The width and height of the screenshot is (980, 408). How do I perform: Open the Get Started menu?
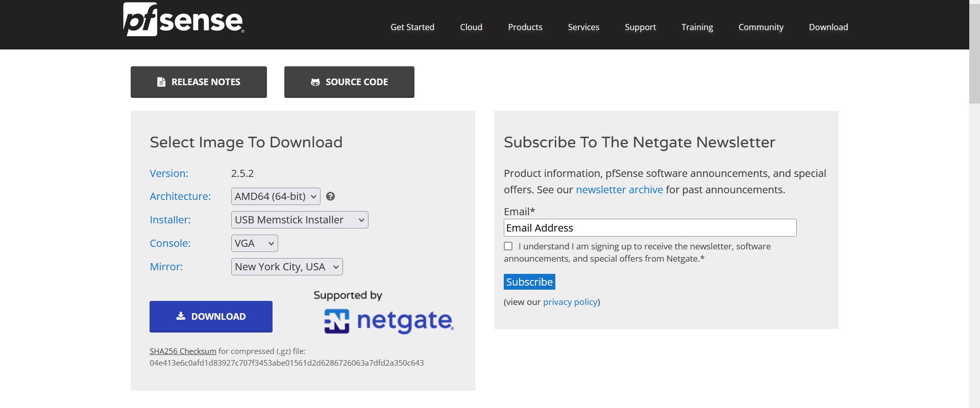pos(412,27)
